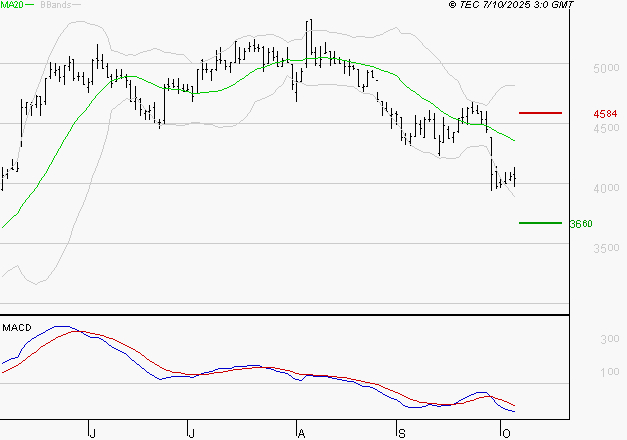
Task: Select the S month marker on time axis
Action: (x=401, y=432)
